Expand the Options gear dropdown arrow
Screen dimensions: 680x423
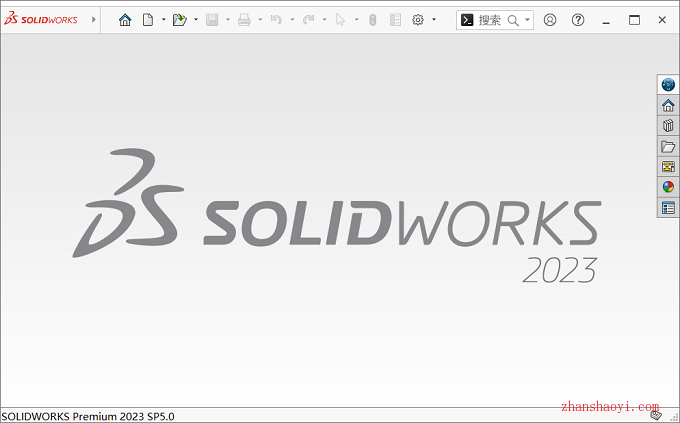[x=434, y=20]
